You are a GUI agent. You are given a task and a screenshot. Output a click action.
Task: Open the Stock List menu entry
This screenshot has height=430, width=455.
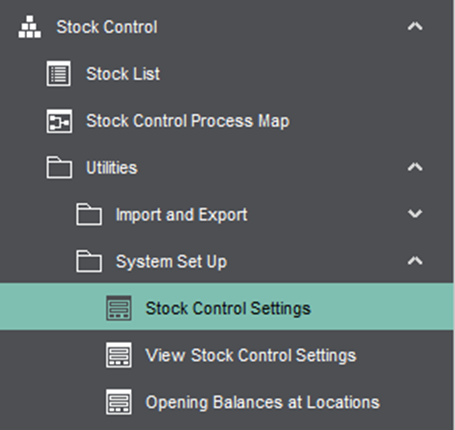[123, 74]
